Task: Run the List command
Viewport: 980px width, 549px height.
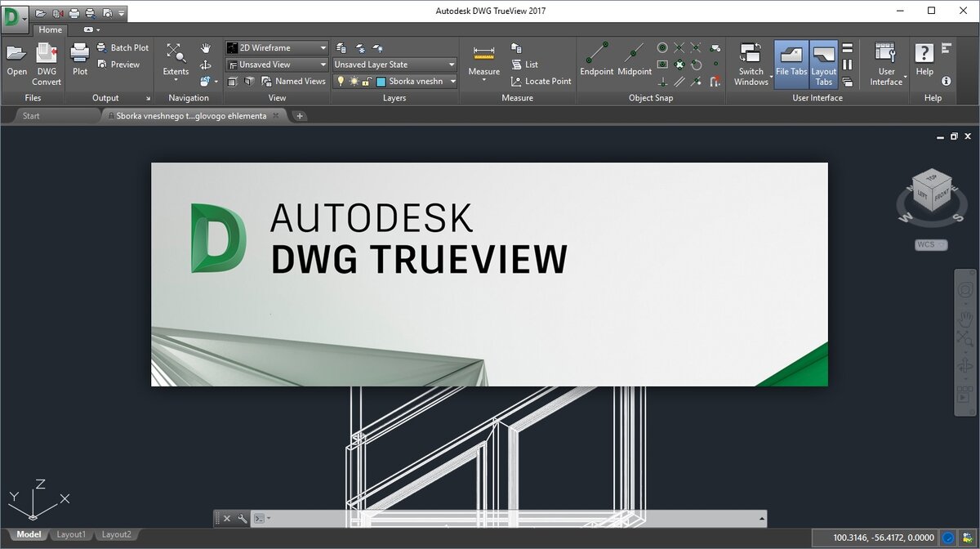Action: point(524,65)
